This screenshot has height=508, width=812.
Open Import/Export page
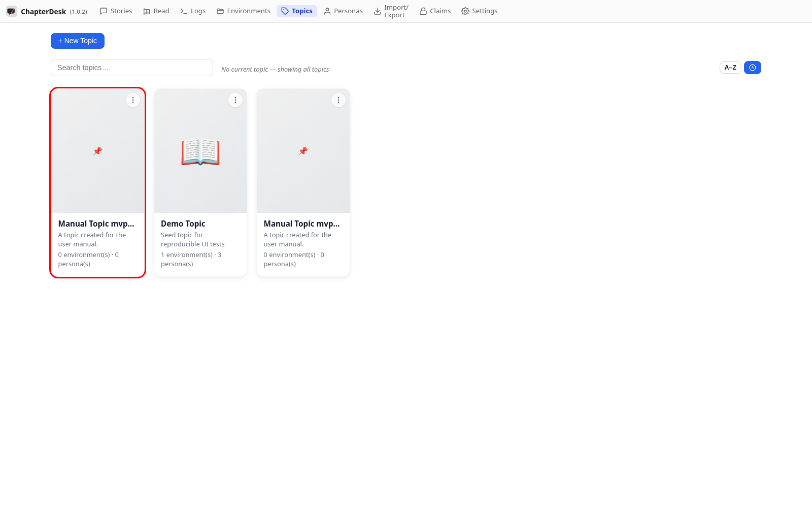(391, 11)
